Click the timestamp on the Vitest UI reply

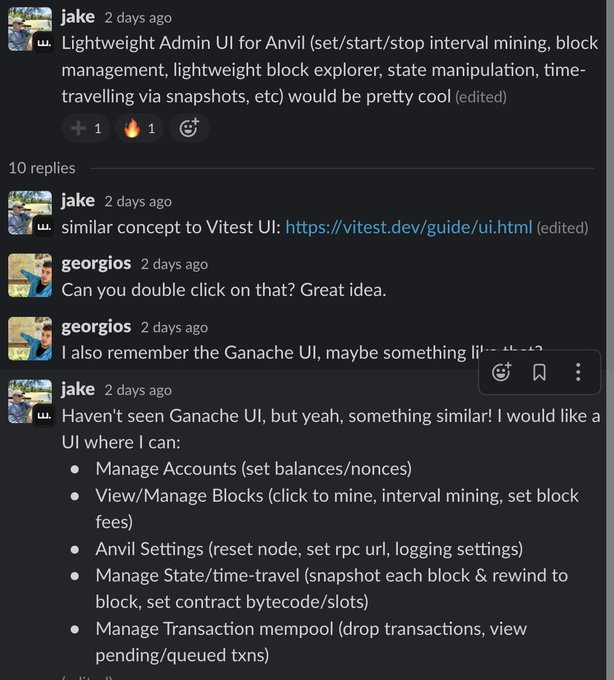[x=138, y=201]
